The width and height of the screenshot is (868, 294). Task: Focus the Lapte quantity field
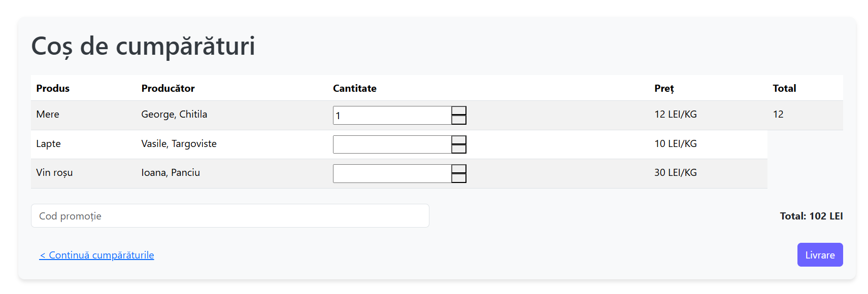coord(392,144)
